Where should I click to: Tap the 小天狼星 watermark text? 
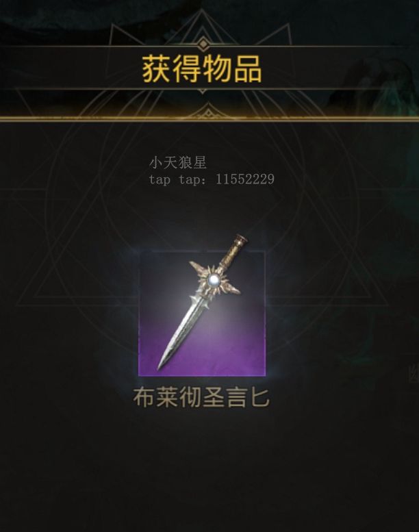pos(178,162)
